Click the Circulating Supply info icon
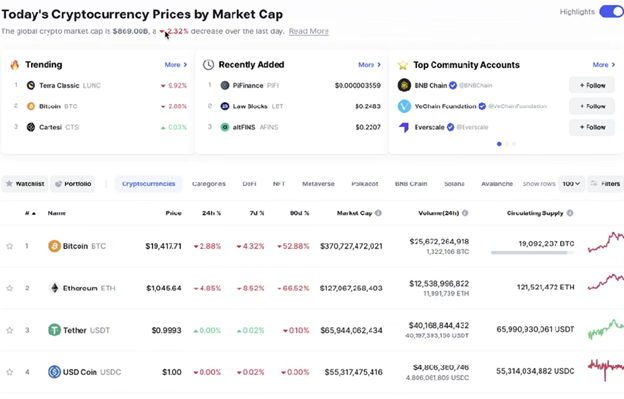 coord(569,213)
